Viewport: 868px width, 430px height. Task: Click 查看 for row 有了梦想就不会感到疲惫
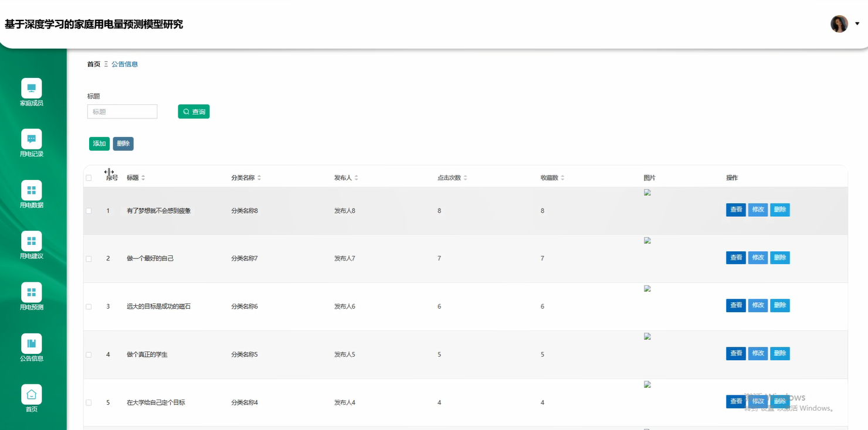736,210
